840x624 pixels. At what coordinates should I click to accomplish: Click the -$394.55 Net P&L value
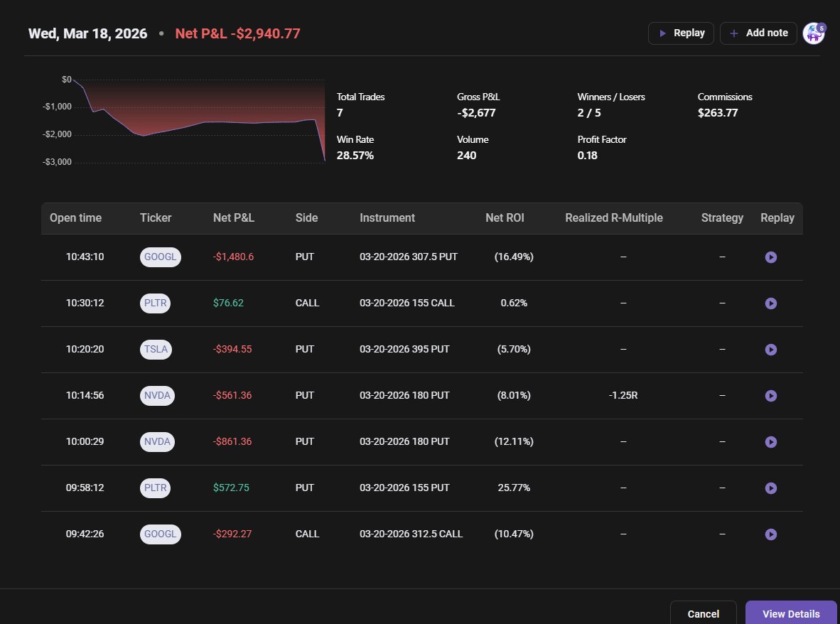pyautogui.click(x=232, y=349)
